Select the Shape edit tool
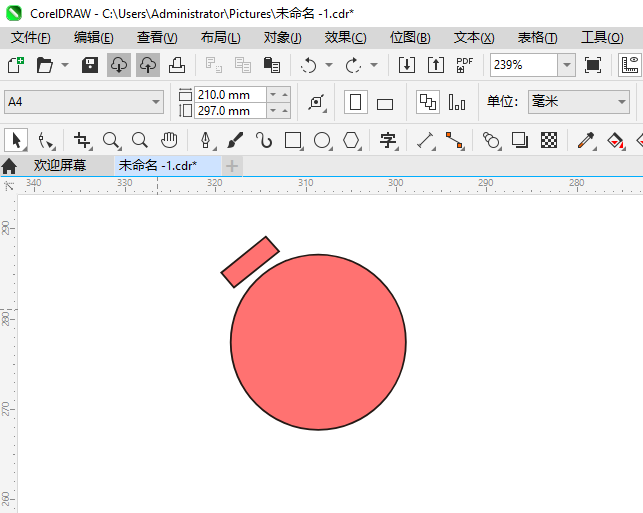Image resolution: width=643 pixels, height=513 pixels. point(46,140)
